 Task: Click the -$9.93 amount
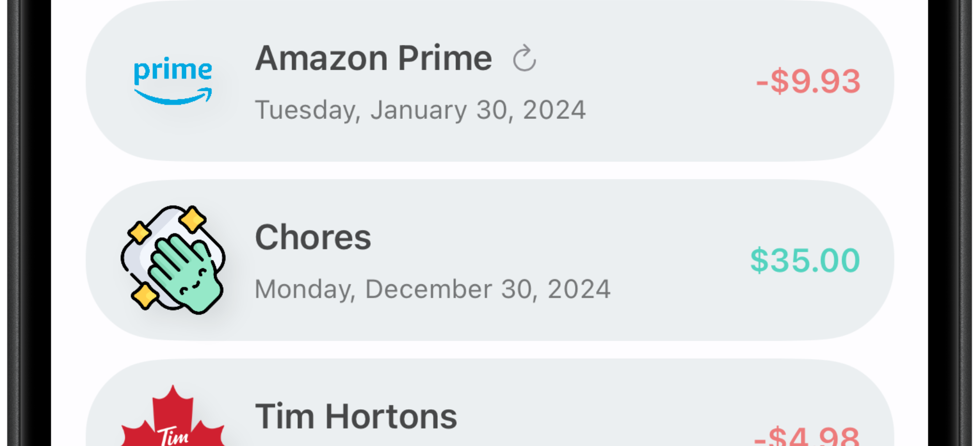click(x=808, y=81)
